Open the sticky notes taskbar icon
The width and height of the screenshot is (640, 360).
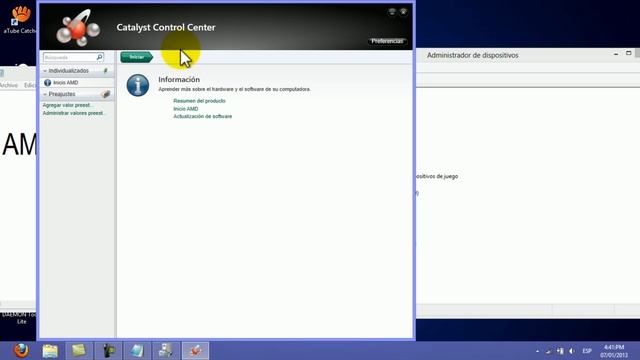point(79,351)
